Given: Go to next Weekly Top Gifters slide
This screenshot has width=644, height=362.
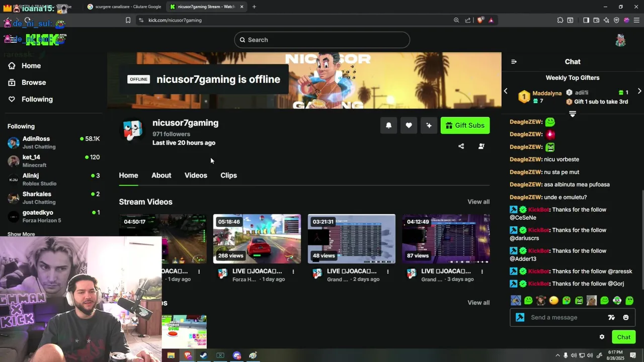Looking at the screenshot, I should [x=639, y=92].
